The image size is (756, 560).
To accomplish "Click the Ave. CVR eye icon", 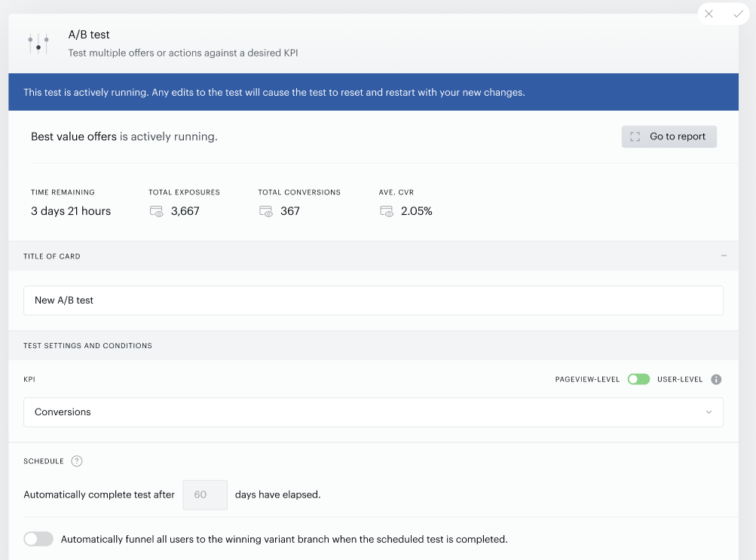I will click(387, 211).
